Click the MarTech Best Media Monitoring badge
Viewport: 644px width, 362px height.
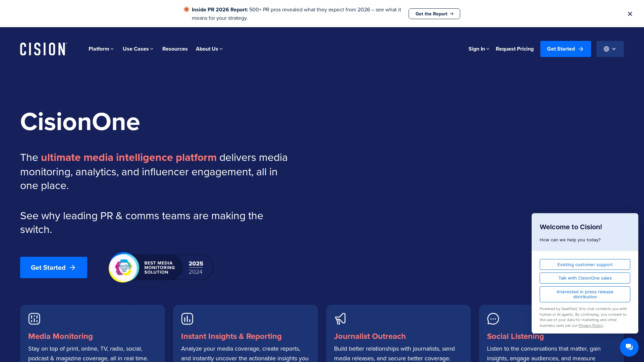(x=160, y=267)
